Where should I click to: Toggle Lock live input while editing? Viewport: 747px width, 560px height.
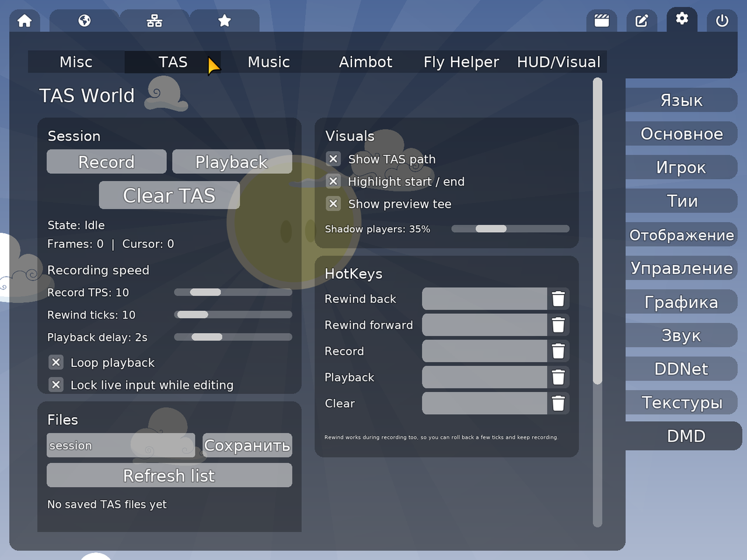(55, 384)
